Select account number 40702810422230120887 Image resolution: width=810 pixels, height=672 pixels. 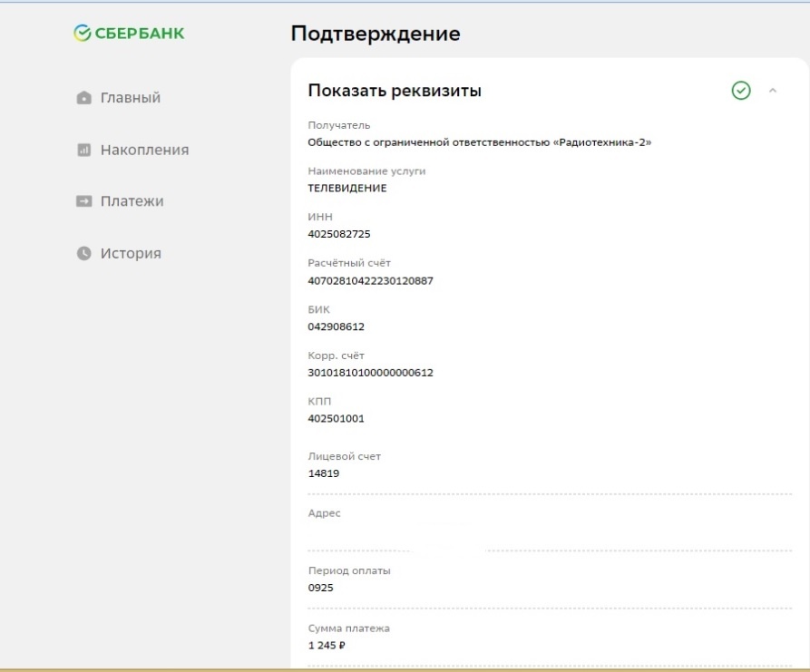tap(370, 281)
